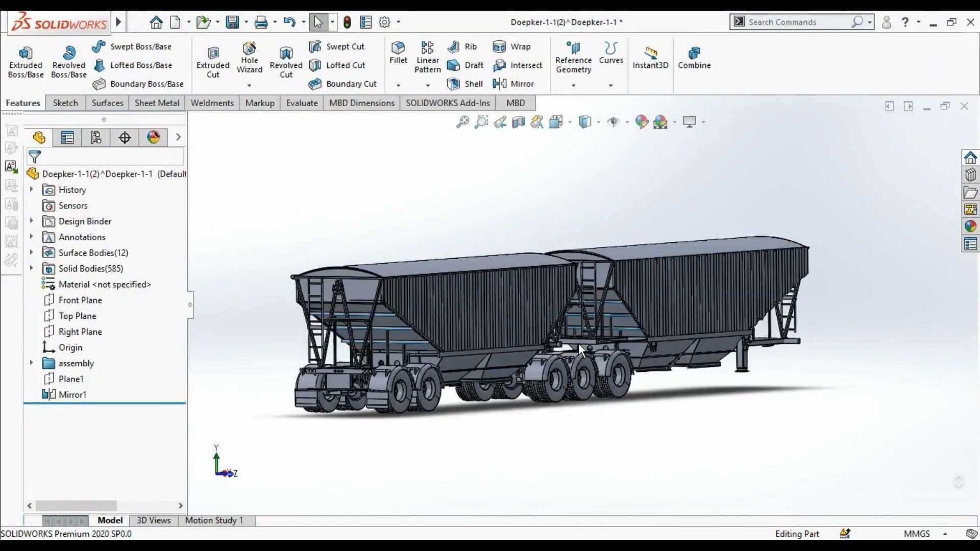Expand the Solid Bodies(585) folder
This screenshot has width=980, height=551.
click(x=31, y=268)
